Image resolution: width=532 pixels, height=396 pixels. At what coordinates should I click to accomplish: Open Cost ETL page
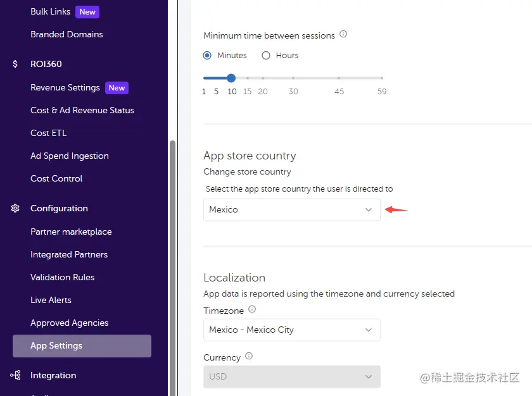pyautogui.click(x=49, y=133)
